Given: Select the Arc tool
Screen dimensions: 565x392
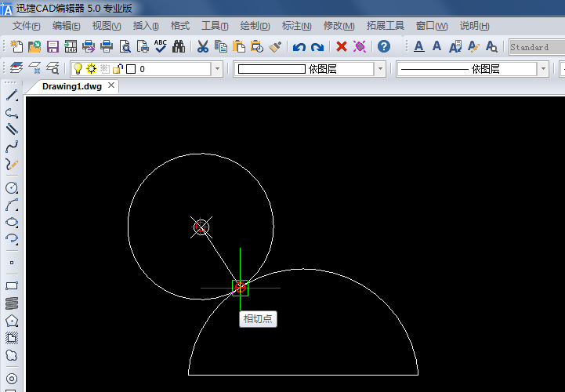Looking at the screenshot, I should point(12,205).
